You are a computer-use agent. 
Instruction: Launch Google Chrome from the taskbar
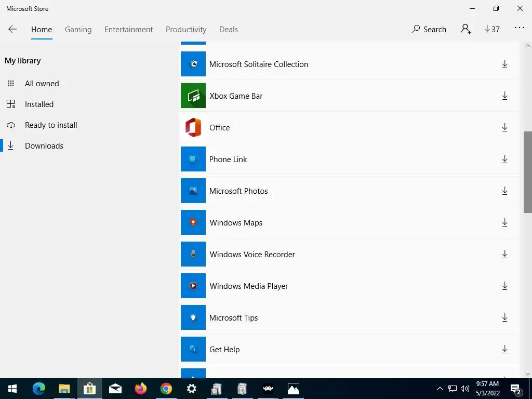pos(166,389)
